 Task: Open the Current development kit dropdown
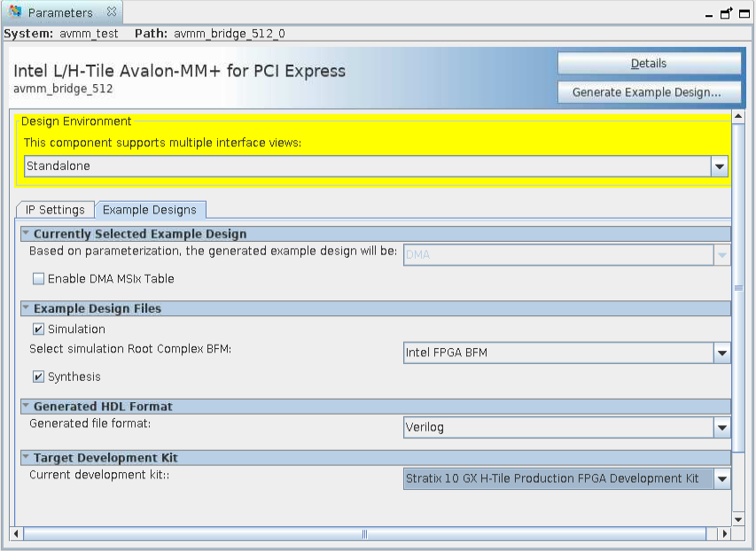pos(721,479)
